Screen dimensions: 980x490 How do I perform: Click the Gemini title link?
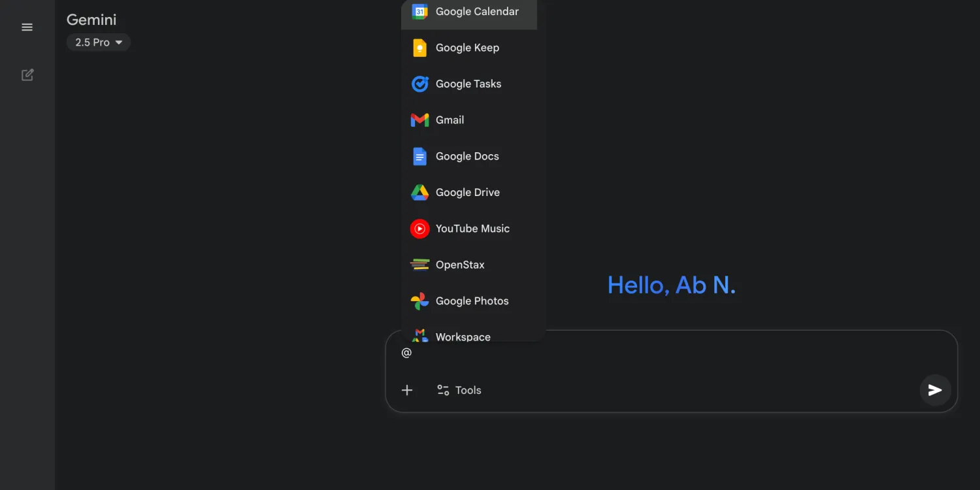tap(91, 20)
